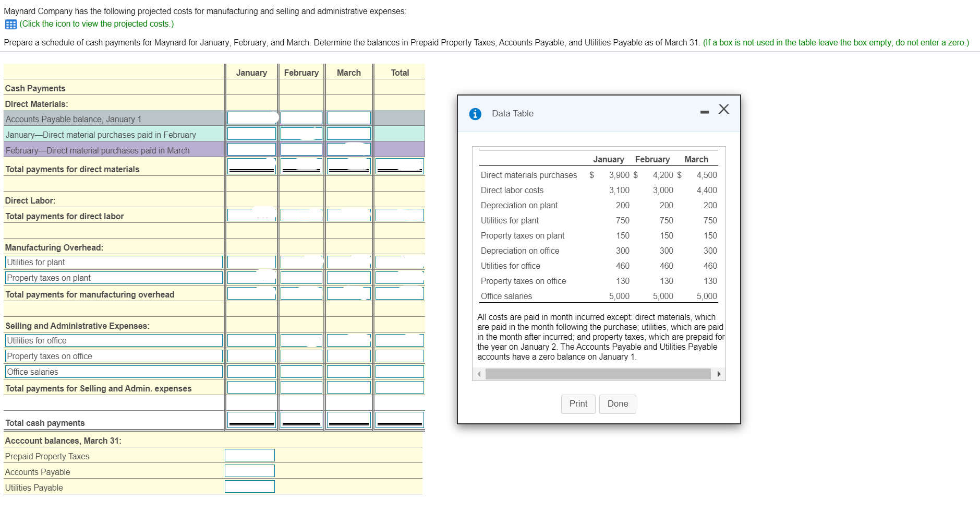Open the projected costs table icon
The width and height of the screenshot is (980, 511).
click(10, 24)
